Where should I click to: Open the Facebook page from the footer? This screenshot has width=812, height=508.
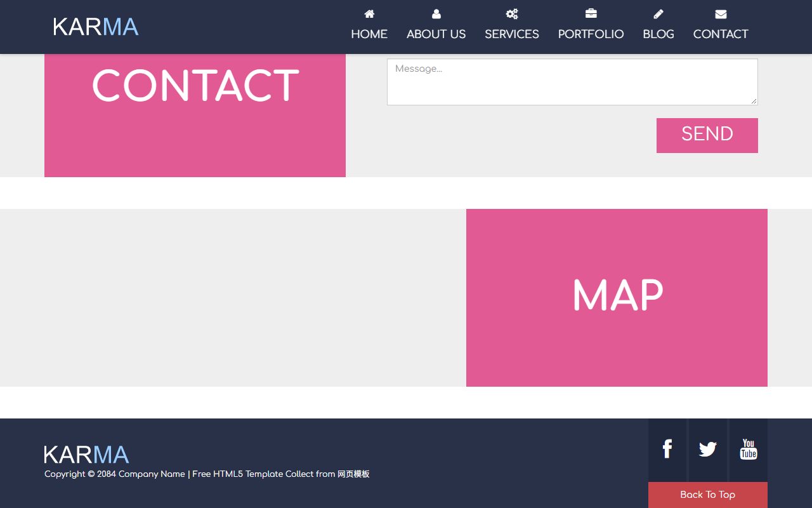667,450
